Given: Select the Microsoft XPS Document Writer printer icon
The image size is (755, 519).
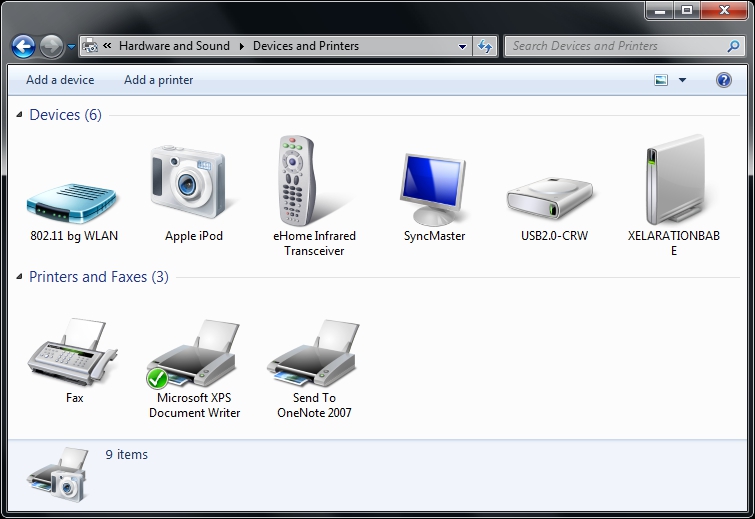Looking at the screenshot, I should (193, 353).
